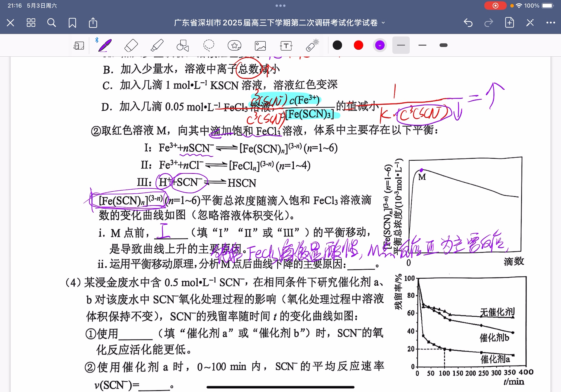Select the Pen tool
Screen dimensions: 561x392
pyautogui.click(x=105, y=45)
